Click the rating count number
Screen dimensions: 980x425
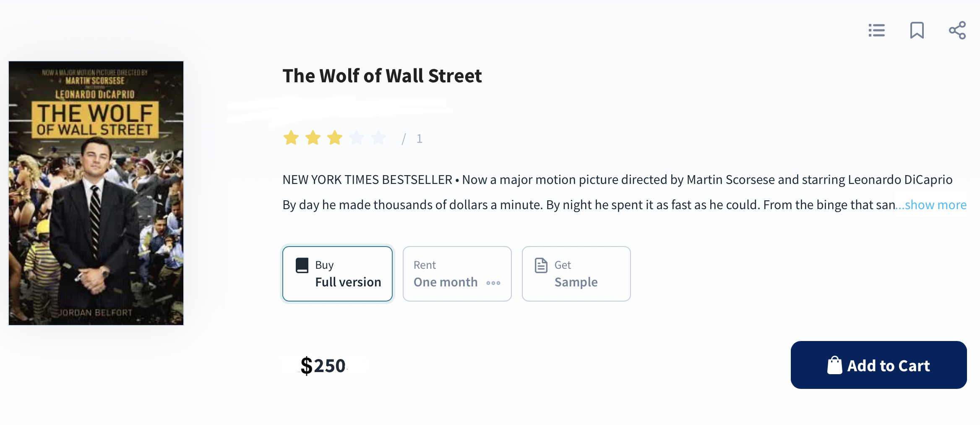point(419,139)
